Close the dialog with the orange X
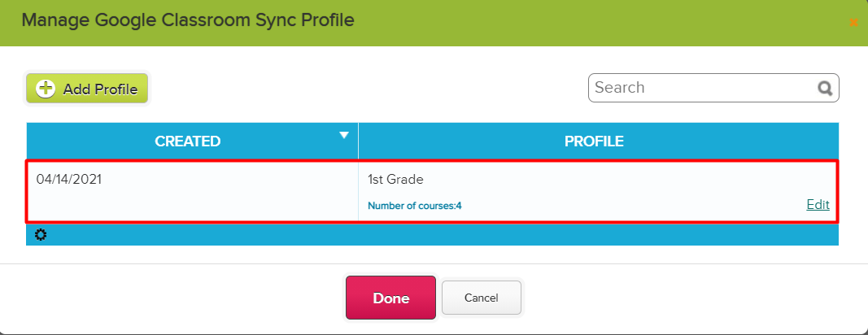Screen dimensions: 868x335 pos(853,22)
